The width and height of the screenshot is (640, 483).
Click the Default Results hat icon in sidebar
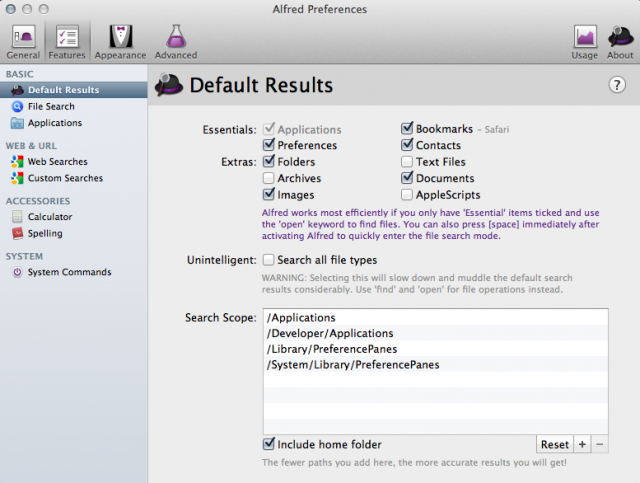click(x=17, y=90)
